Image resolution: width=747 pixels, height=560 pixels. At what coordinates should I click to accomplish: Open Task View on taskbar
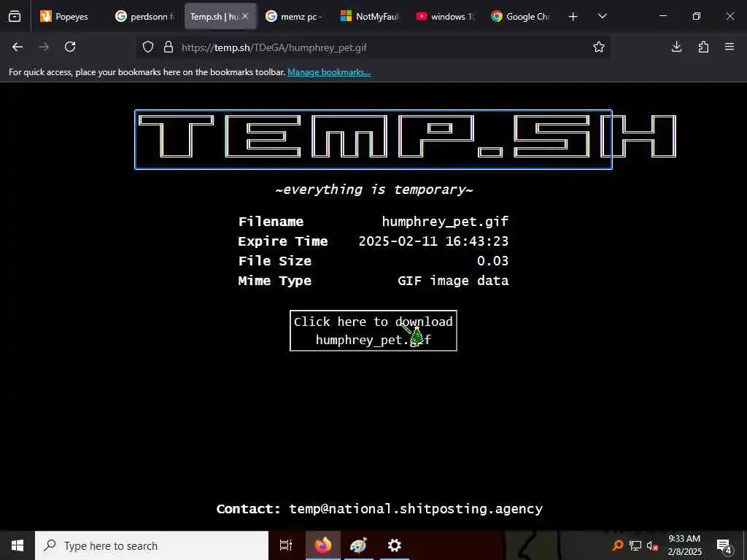click(x=285, y=545)
